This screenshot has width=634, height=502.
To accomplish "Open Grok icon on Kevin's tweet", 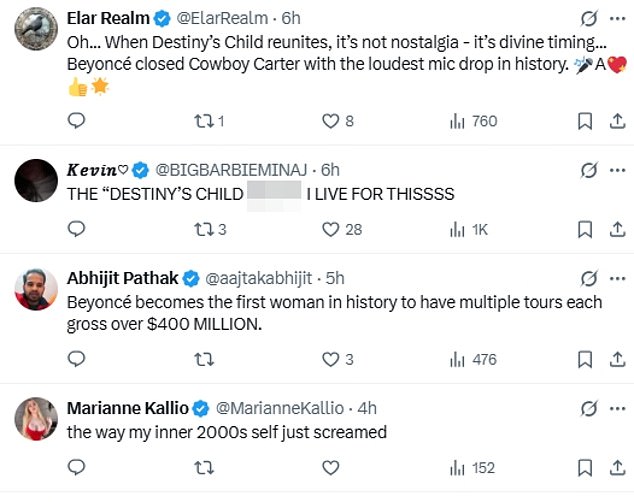I will [589, 171].
